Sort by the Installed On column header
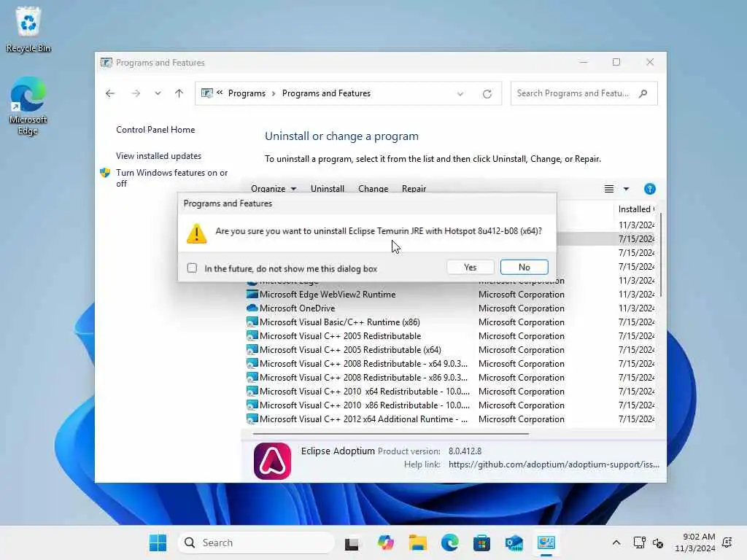 [x=636, y=209]
